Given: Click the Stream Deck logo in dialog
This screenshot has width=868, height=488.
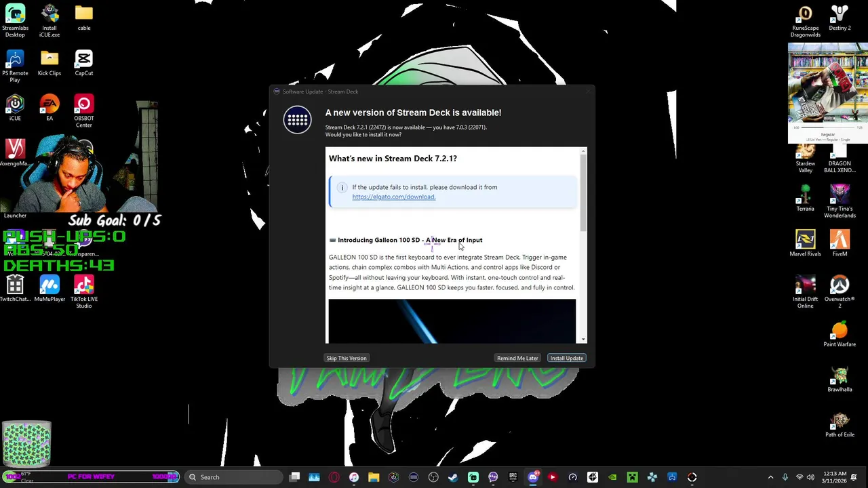Looking at the screenshot, I should (297, 120).
